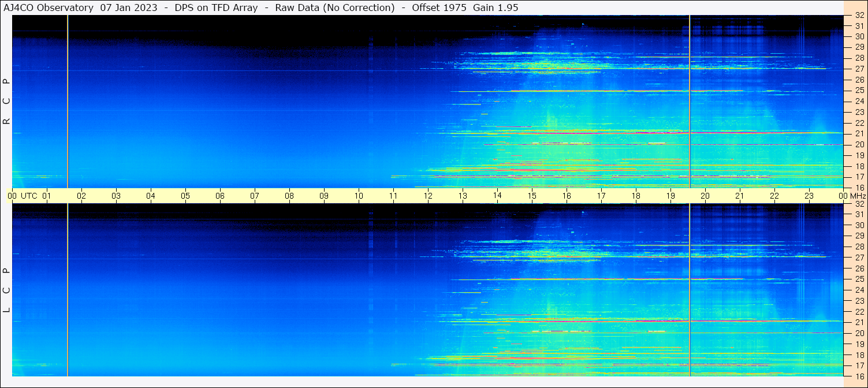Click 'DPS on TFD Array' header text
This screenshot has width=868, height=388.
[x=216, y=8]
